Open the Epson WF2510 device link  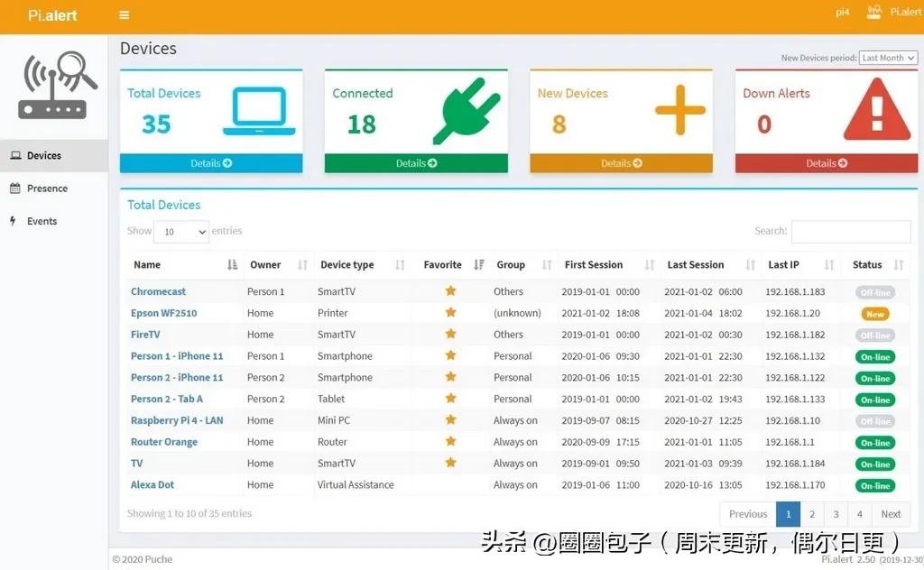point(164,313)
